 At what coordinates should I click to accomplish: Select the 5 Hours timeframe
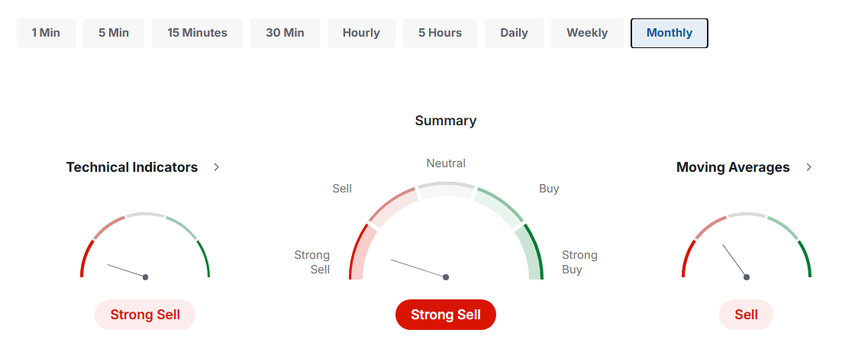(x=440, y=33)
